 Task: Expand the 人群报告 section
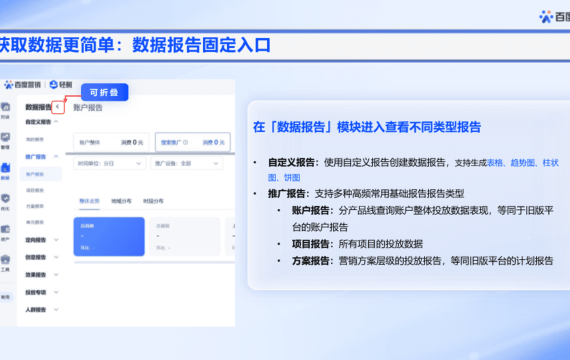pyautogui.click(x=56, y=309)
